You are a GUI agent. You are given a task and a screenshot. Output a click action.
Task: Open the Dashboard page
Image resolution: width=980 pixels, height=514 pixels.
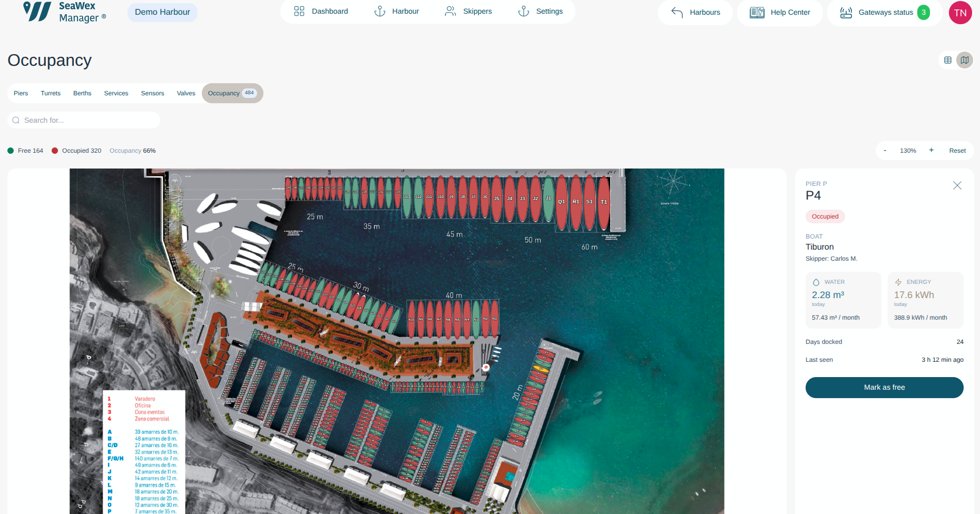[321, 11]
